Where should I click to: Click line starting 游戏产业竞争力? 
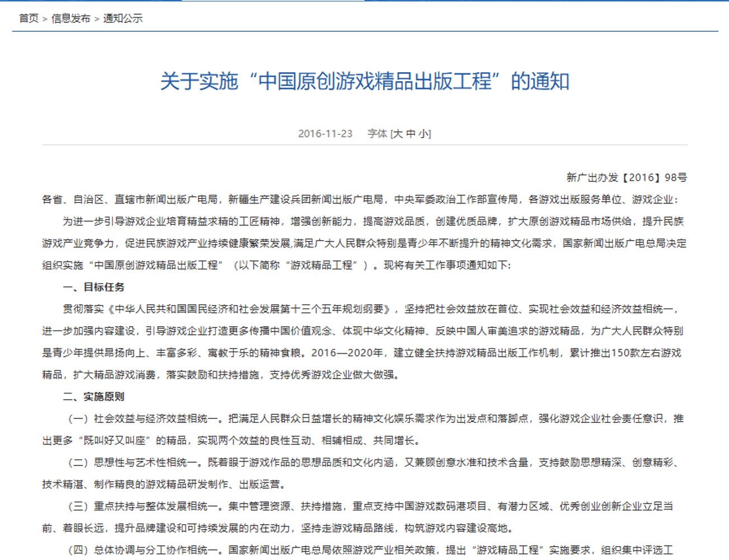pos(364,243)
